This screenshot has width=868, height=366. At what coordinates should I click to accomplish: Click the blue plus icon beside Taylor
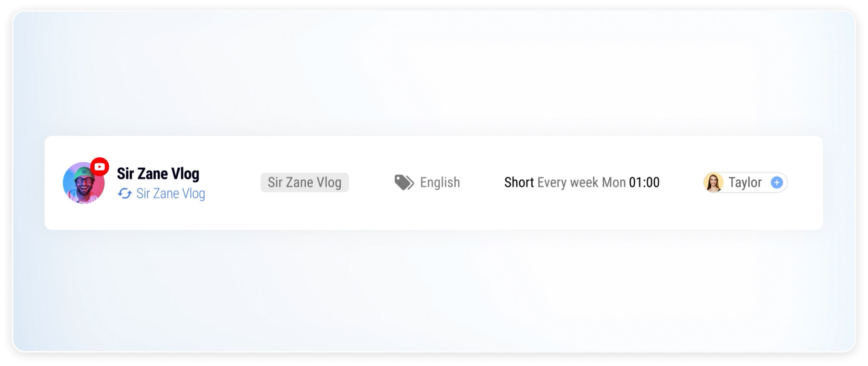777,183
